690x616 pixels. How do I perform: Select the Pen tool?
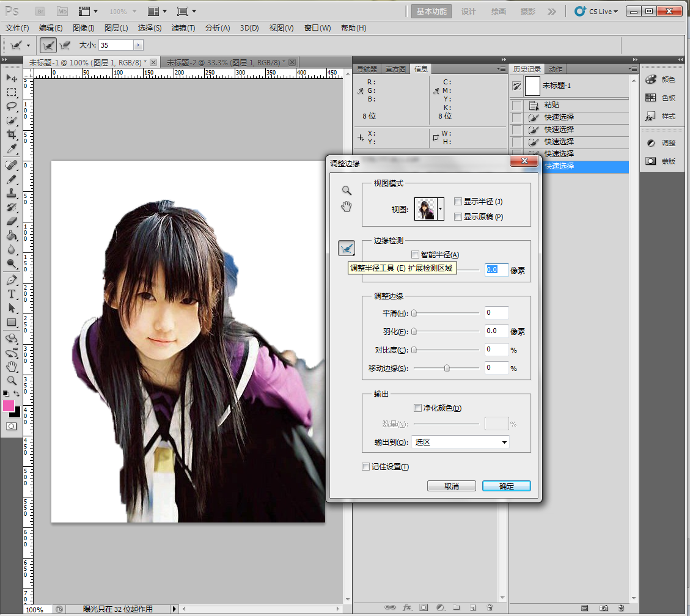12,280
